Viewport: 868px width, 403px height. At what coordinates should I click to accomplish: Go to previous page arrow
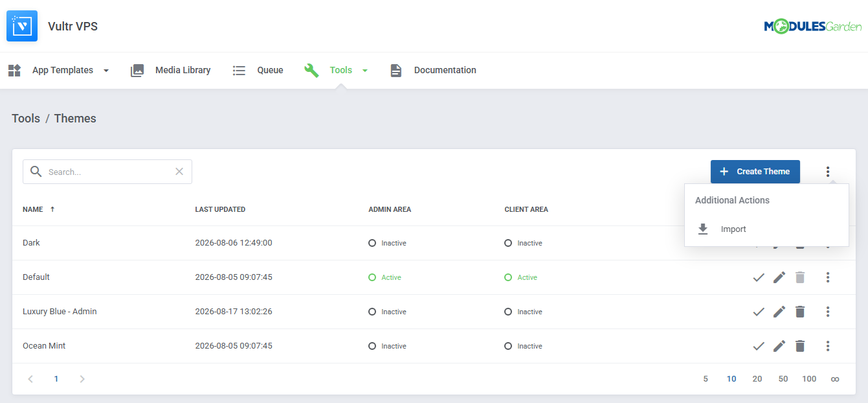30,379
